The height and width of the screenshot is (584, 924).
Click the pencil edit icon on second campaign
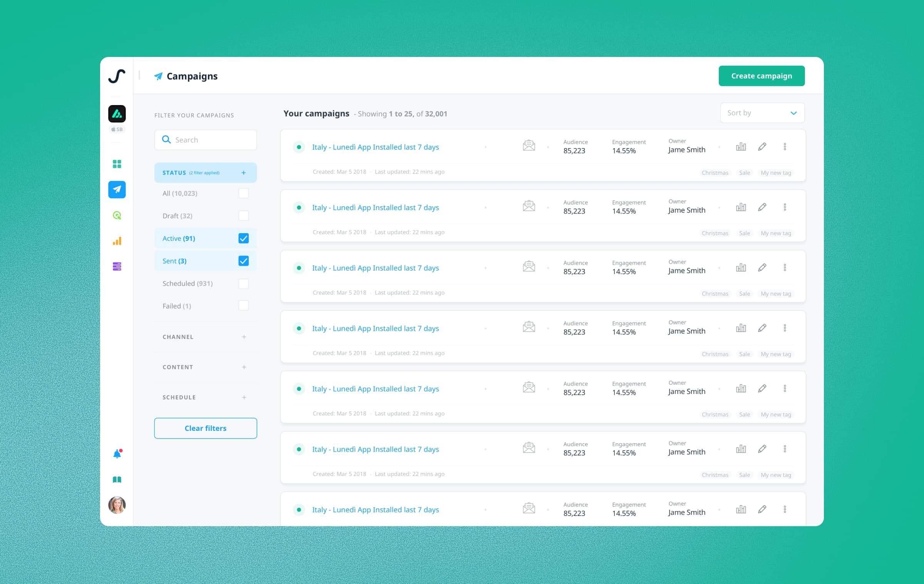click(762, 207)
